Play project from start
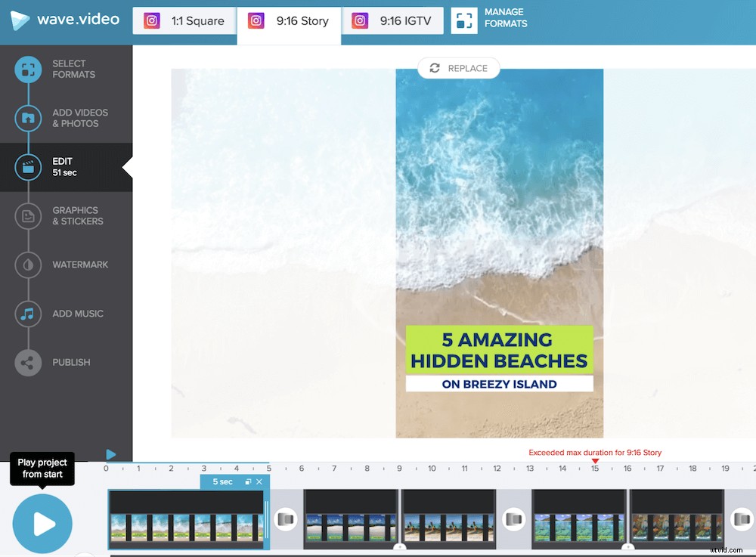The width and height of the screenshot is (756, 557). (42, 523)
